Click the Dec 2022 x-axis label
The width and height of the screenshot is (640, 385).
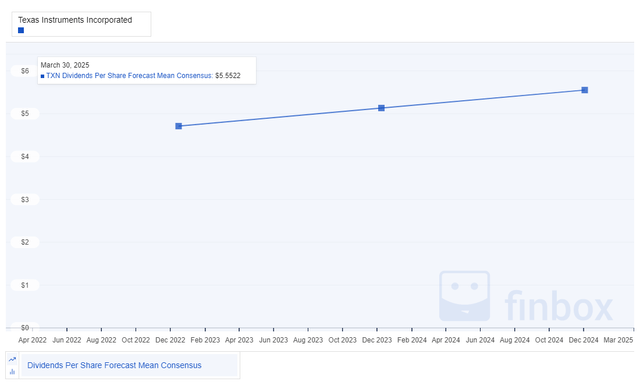[170, 340]
